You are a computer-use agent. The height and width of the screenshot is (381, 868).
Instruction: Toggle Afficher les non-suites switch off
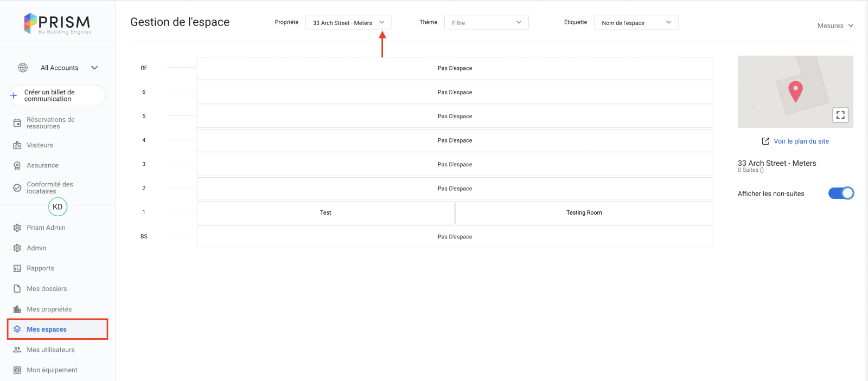click(x=841, y=193)
